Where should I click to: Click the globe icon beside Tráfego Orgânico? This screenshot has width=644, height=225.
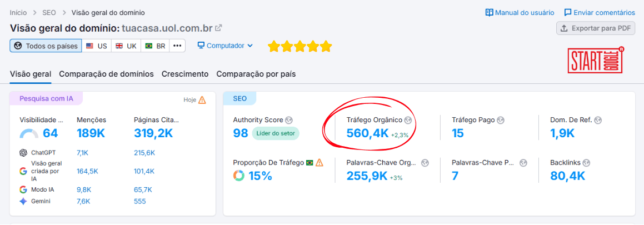click(x=408, y=120)
